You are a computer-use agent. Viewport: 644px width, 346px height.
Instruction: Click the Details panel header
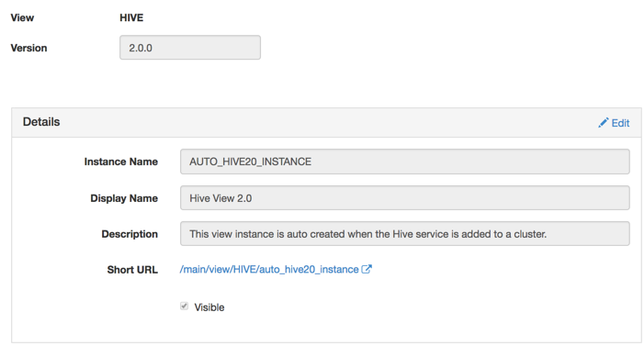coord(326,122)
